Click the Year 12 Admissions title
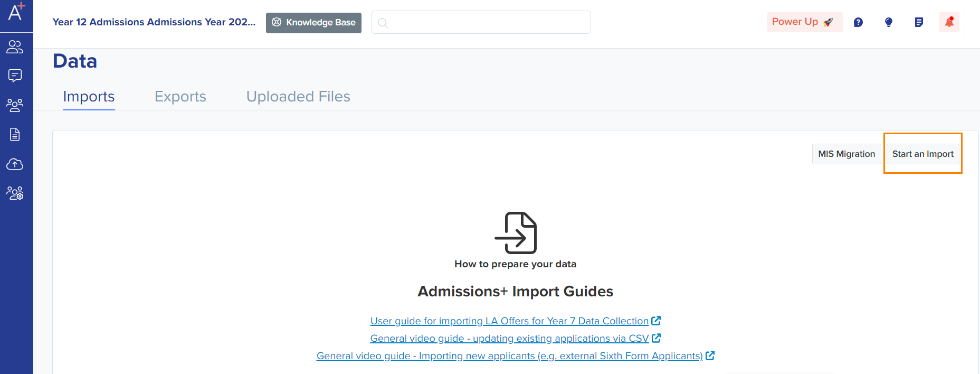980x374 pixels. click(x=154, y=22)
